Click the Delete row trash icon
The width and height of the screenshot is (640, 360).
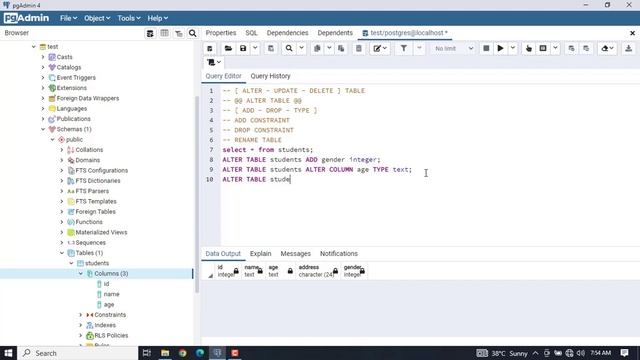[x=359, y=48]
